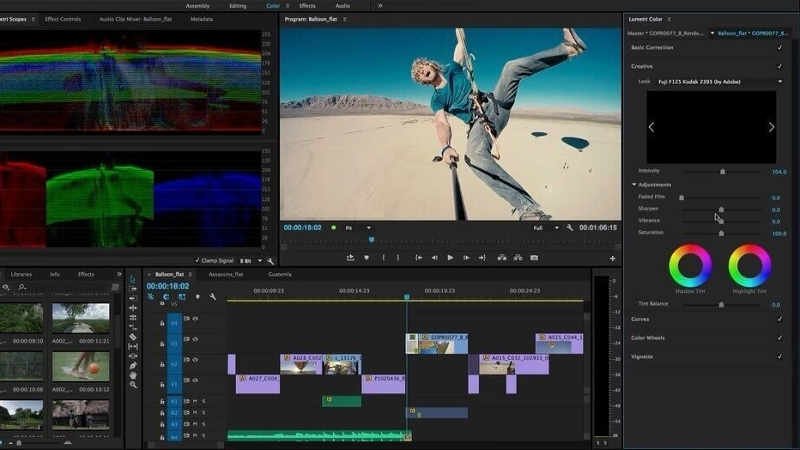Select the Rate Stretch tool in the tools panel
The width and height of the screenshot is (800, 450).
click(133, 327)
